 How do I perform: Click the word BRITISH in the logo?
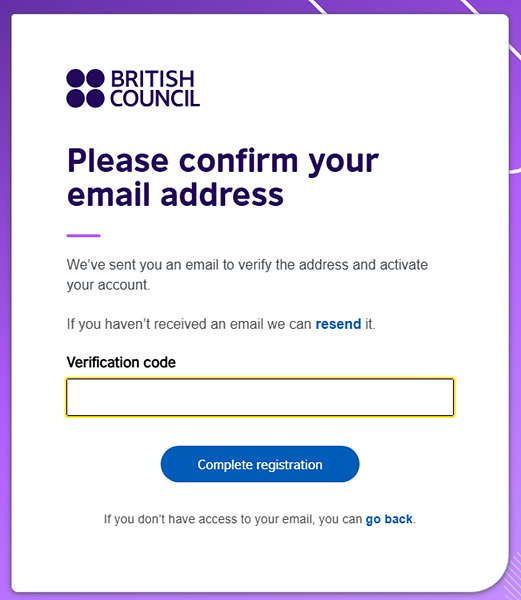(153, 79)
